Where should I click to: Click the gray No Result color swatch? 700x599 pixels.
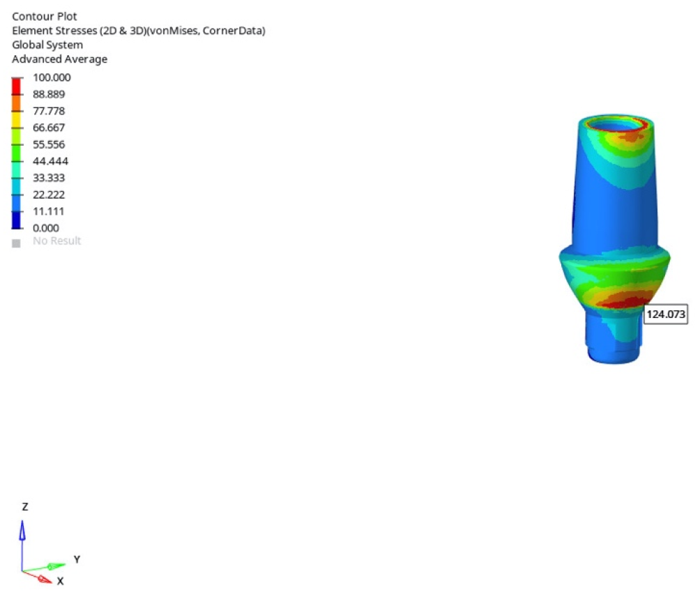coord(16,243)
